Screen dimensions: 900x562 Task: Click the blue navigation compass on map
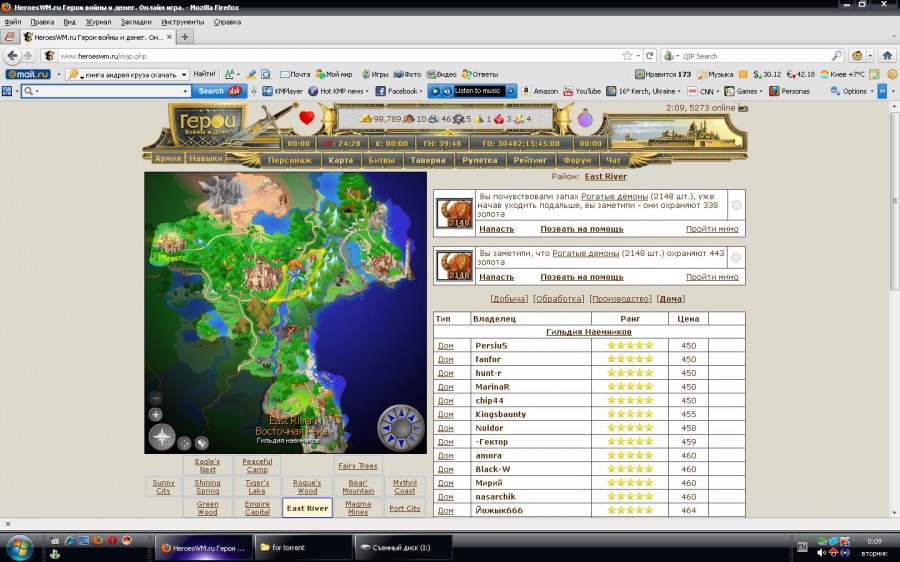click(x=401, y=427)
